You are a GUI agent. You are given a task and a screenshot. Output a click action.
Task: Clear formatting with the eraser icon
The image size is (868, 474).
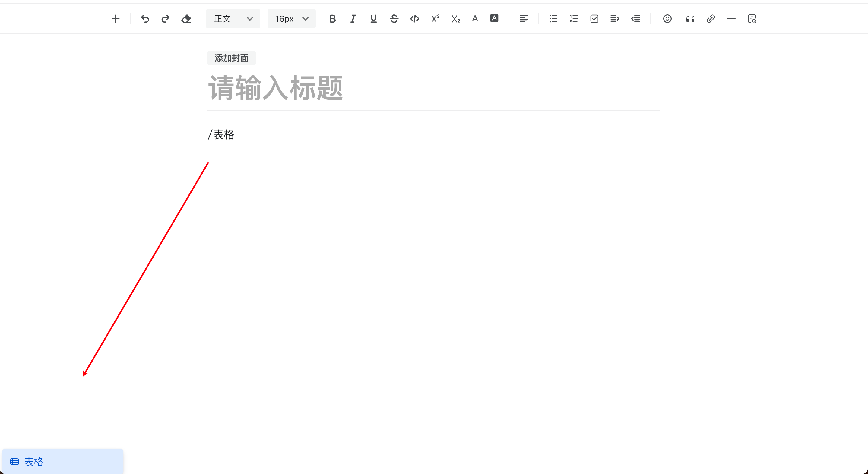tap(186, 18)
